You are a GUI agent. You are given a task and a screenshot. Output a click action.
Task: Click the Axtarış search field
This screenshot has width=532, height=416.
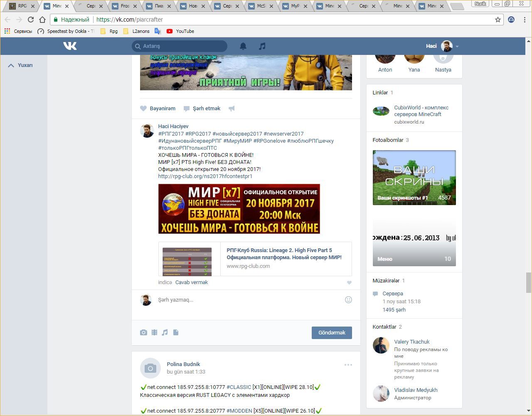180,46
